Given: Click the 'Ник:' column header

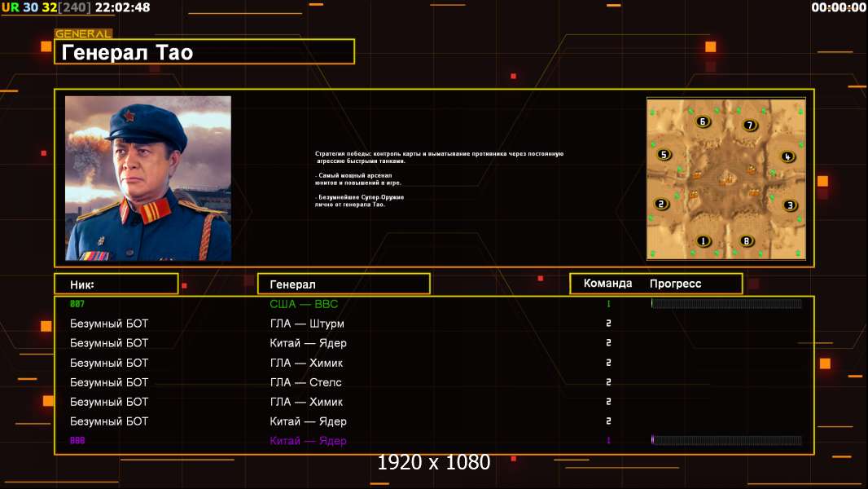Looking at the screenshot, I should pyautogui.click(x=116, y=284).
